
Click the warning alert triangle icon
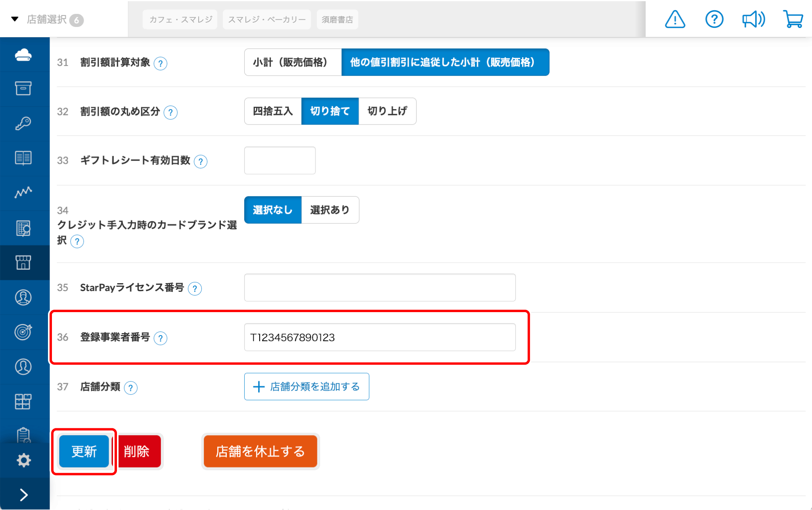674,19
